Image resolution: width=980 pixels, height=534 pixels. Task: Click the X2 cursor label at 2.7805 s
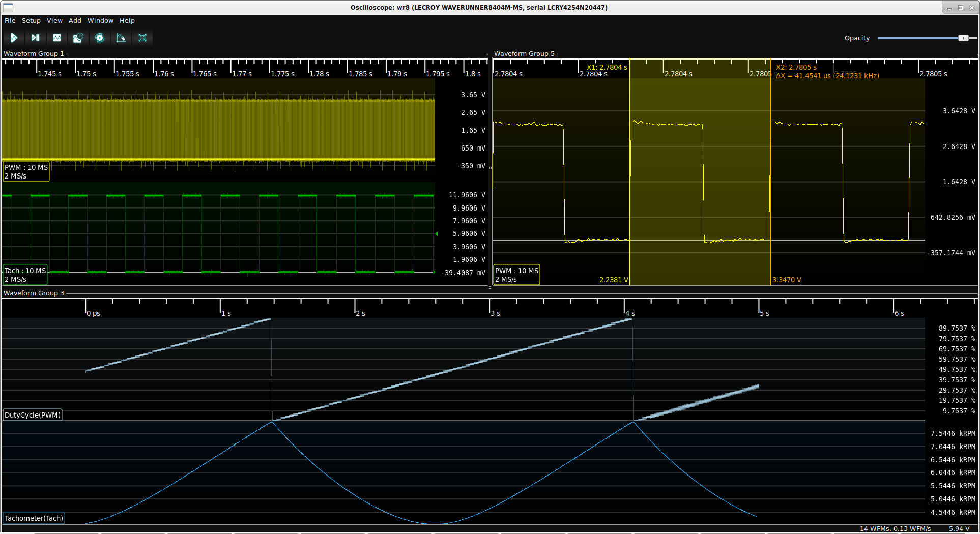[x=796, y=67]
